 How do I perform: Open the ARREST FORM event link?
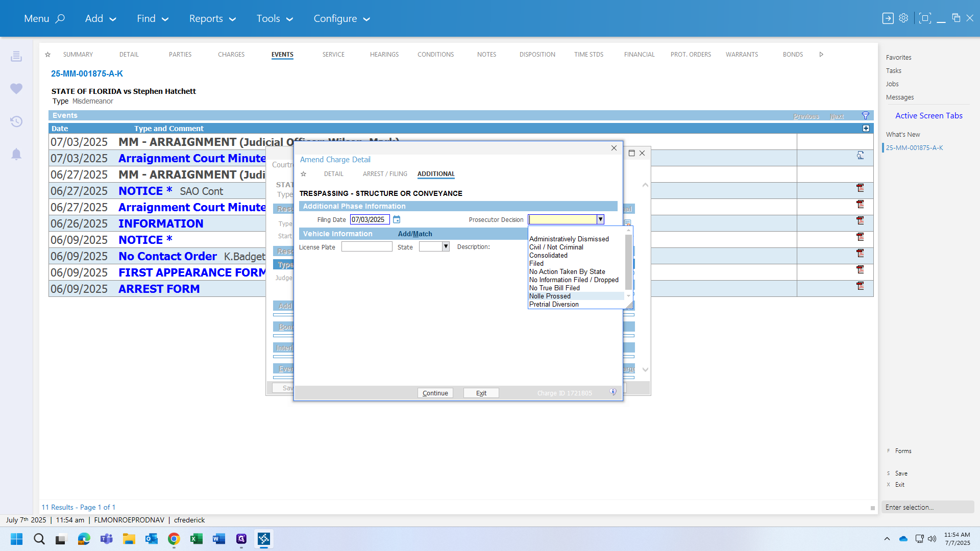pyautogui.click(x=159, y=289)
